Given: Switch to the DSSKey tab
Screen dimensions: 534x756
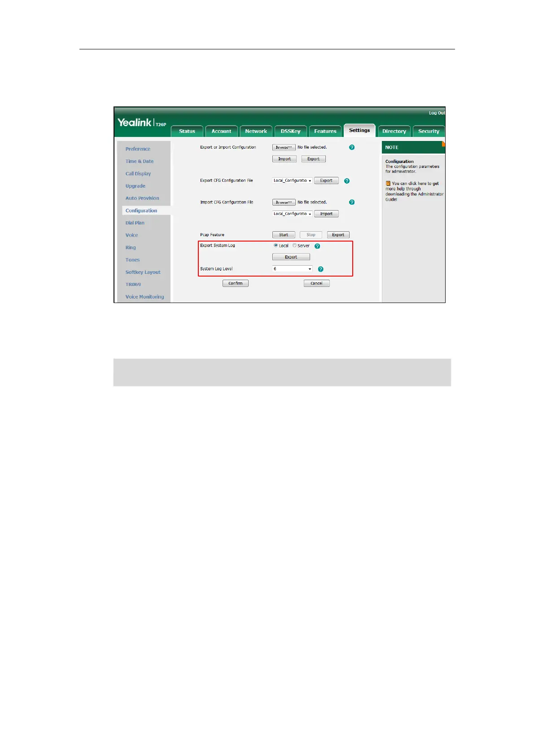Looking at the screenshot, I should click(290, 131).
